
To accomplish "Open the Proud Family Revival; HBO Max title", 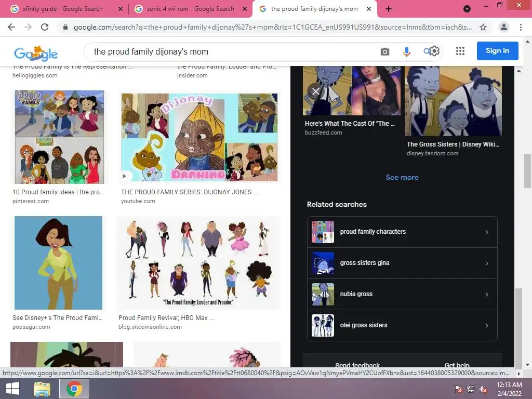I will [x=166, y=318].
